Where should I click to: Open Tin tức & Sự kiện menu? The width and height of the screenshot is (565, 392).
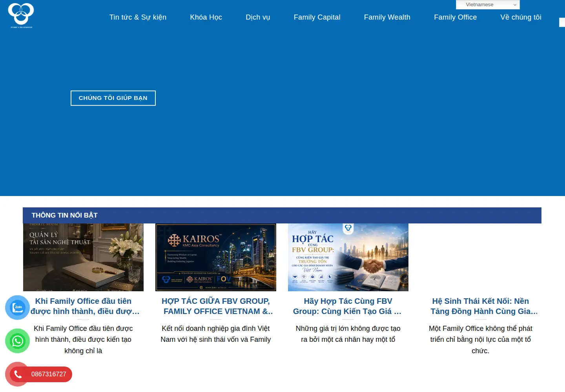138,17
